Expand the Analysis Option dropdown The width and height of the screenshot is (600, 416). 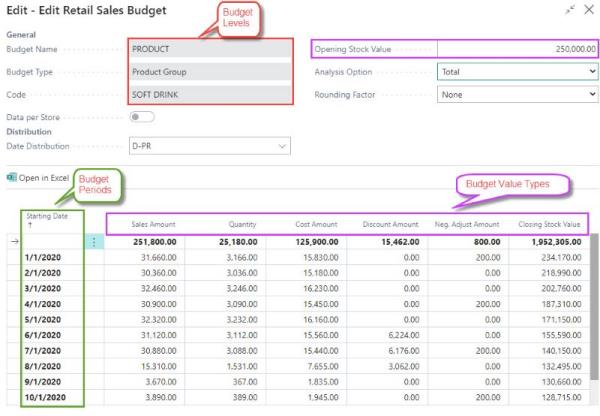coord(590,71)
